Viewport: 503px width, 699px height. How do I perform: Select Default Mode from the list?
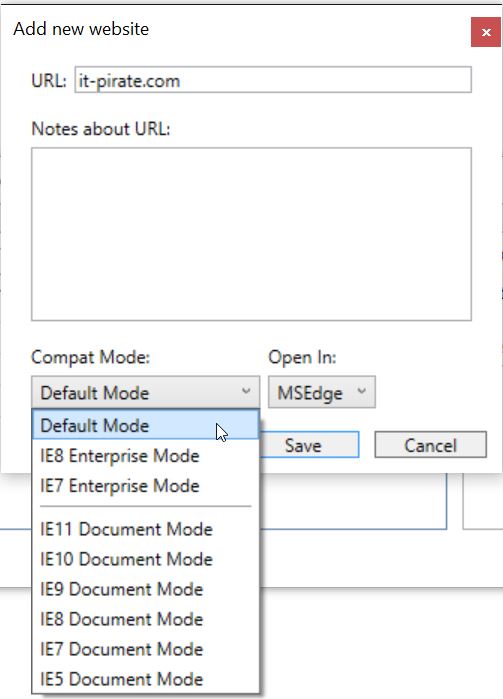(145, 425)
